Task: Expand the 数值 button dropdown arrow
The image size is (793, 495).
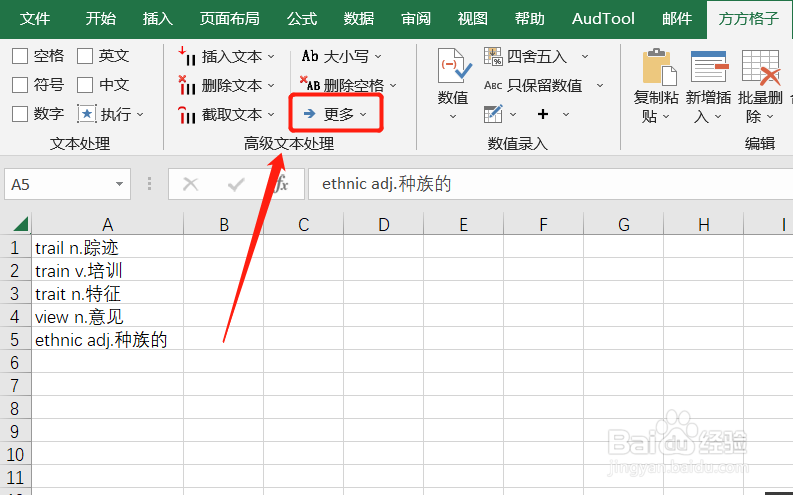Action: click(x=453, y=117)
